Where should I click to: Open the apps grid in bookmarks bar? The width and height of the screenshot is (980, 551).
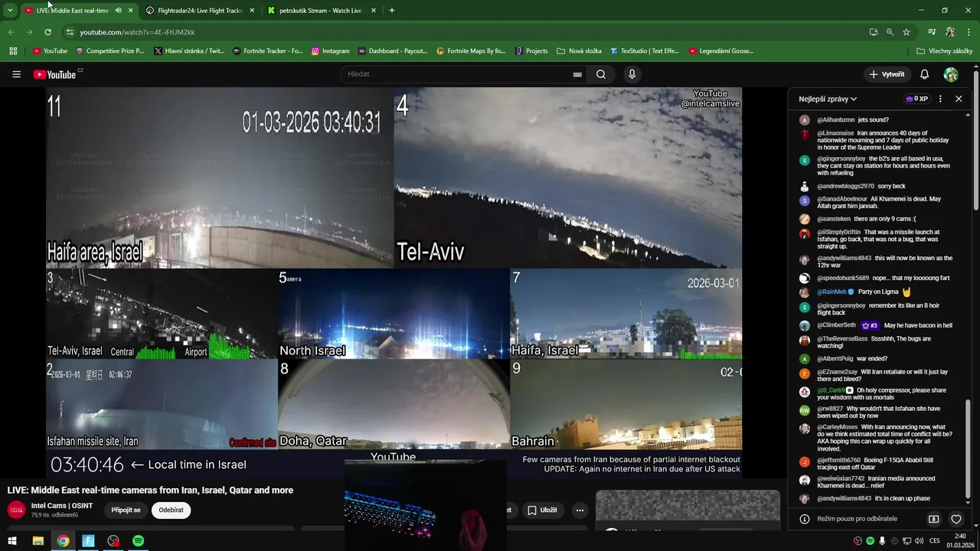[13, 51]
